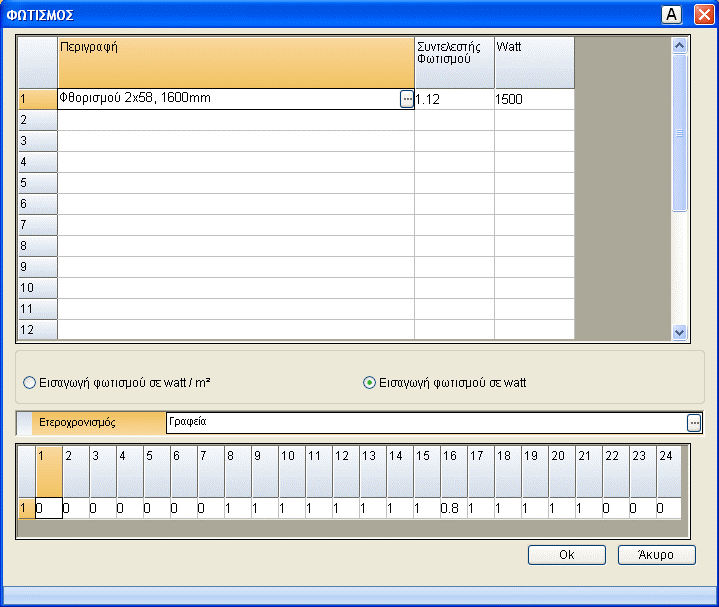The image size is (719, 607).
Task: Click the Watt column header
Action: [535, 63]
